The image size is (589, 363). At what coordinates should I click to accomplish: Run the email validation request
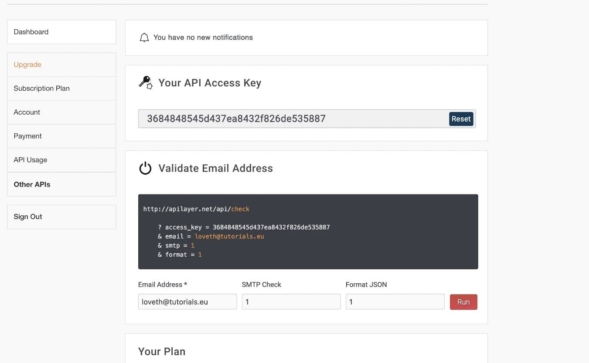tap(464, 302)
